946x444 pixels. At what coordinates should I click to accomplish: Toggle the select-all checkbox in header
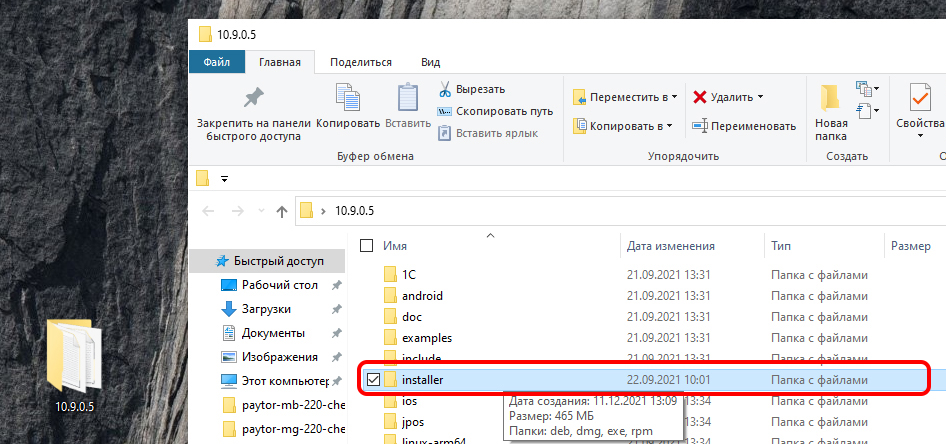coord(366,246)
